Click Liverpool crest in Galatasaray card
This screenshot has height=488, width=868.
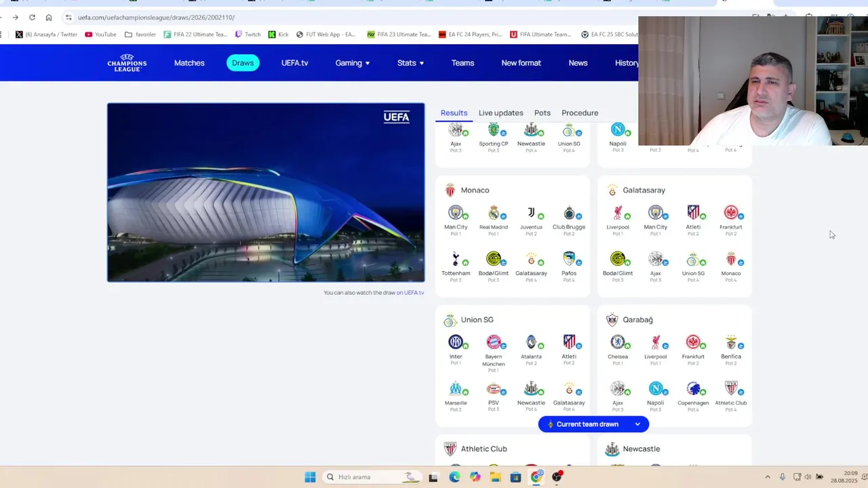618,213
